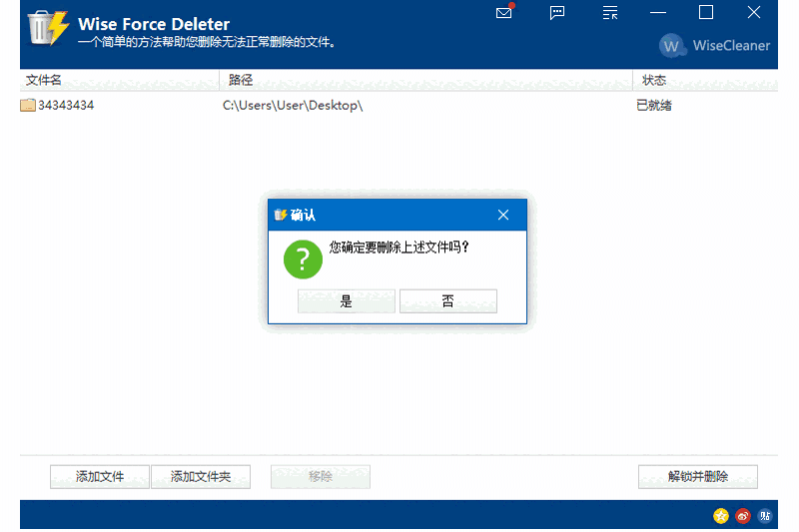Click the 添加文件 button
The height and width of the screenshot is (532, 799).
(x=100, y=477)
